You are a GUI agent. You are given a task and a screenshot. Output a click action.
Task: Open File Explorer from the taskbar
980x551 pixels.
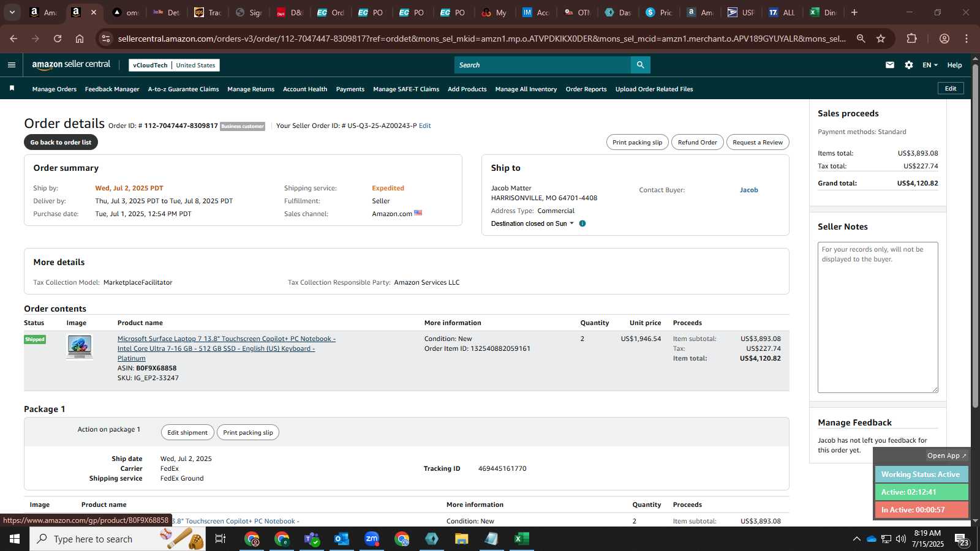tap(461, 539)
